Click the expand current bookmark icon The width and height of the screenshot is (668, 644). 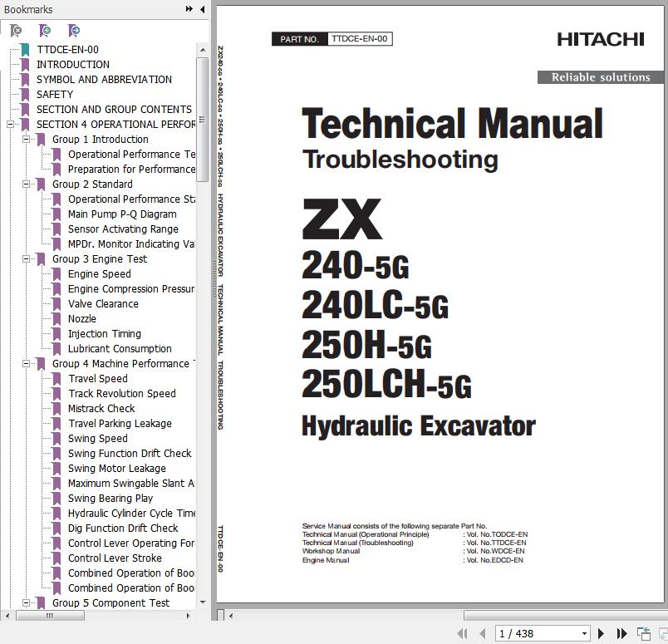point(74,30)
